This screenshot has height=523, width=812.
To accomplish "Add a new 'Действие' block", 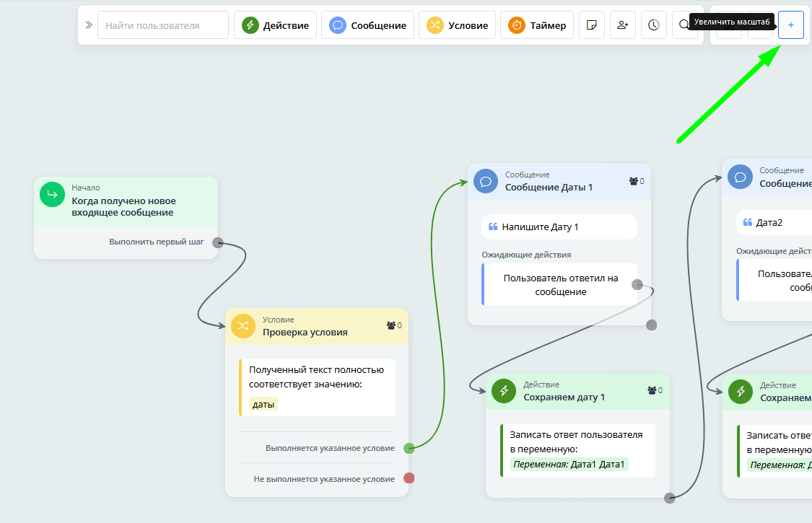I will pyautogui.click(x=276, y=25).
